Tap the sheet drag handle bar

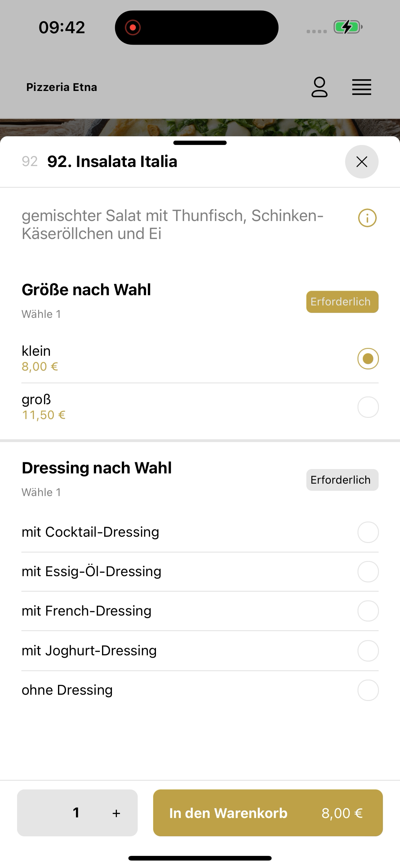pyautogui.click(x=200, y=143)
